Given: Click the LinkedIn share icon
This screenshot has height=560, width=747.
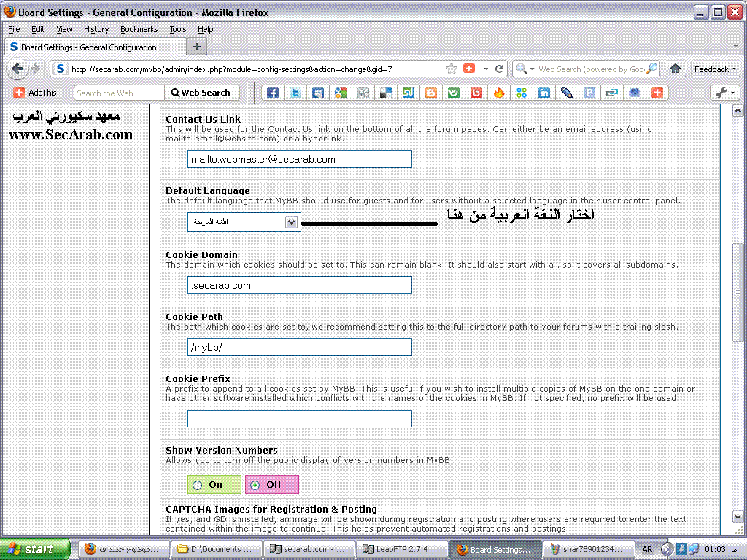Looking at the screenshot, I should point(544,93).
